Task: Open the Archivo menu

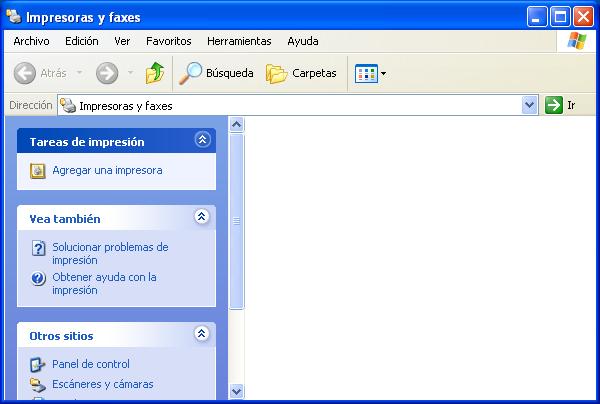Action: [31, 41]
